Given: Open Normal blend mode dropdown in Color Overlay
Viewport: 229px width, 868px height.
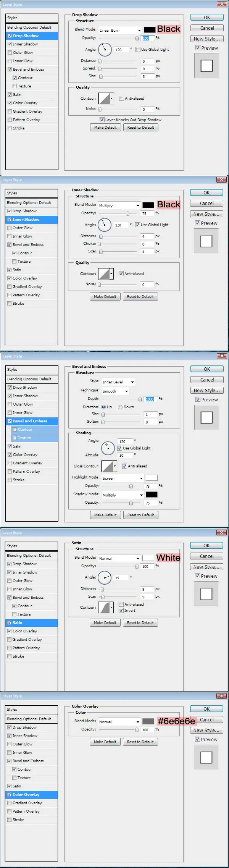Looking at the screenshot, I should 119,722.
